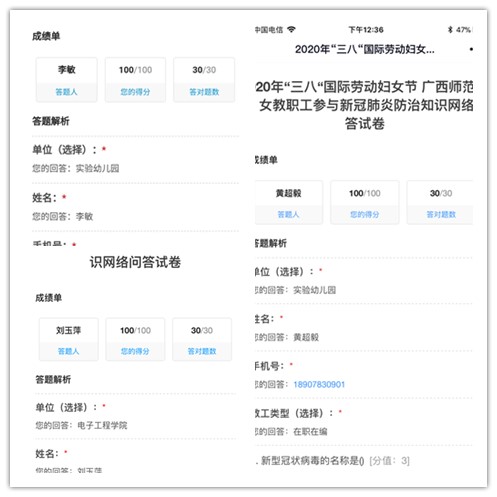Image resolution: width=497 pixels, height=497 pixels.
Task: Tap the WiFi signal icon in status bar
Action: [x=291, y=30]
